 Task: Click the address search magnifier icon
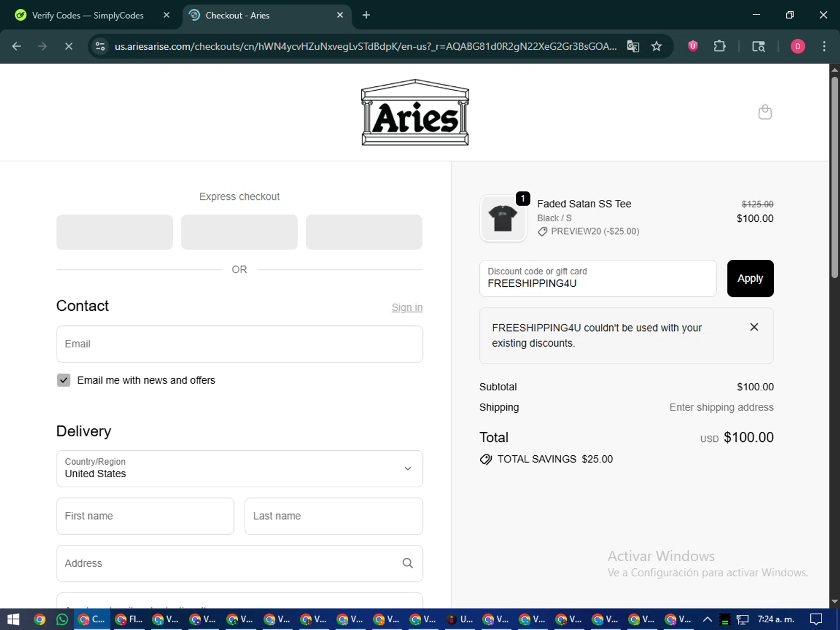(408, 563)
